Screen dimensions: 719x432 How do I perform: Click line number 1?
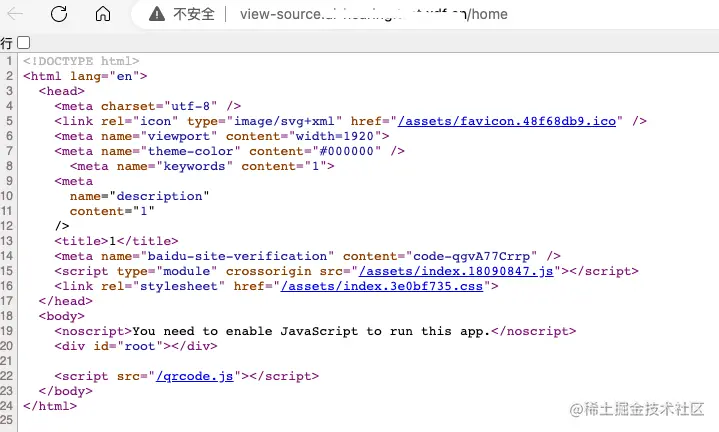(x=9, y=61)
